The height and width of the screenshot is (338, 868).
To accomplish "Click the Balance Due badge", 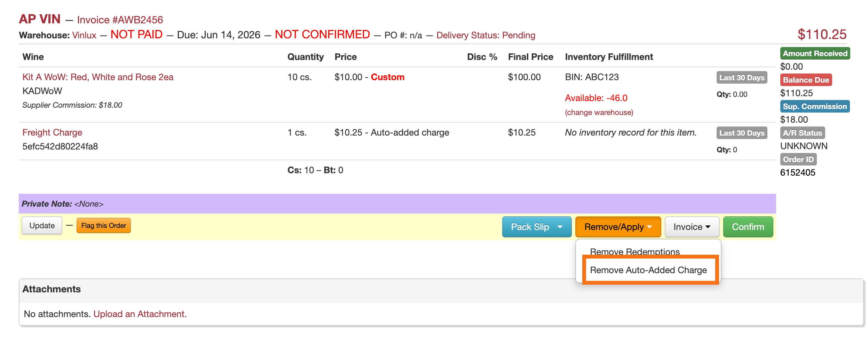I will 806,80.
